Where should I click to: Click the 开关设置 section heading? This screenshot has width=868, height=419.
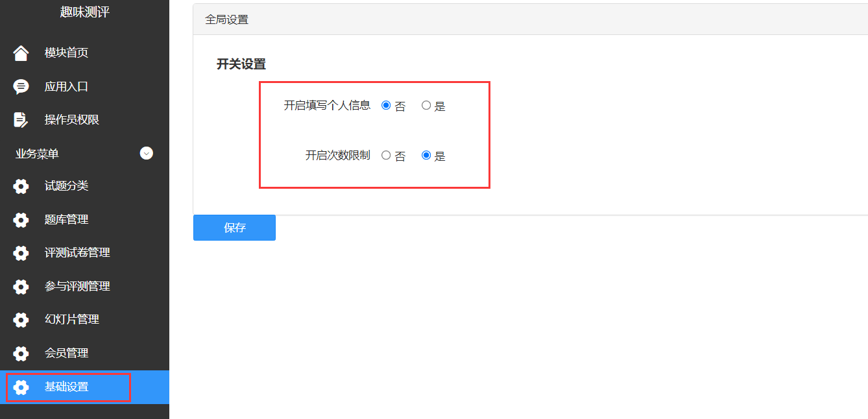click(241, 64)
